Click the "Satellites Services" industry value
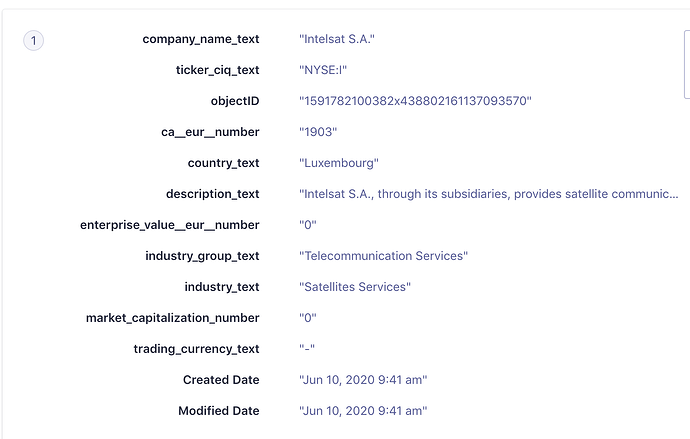The width and height of the screenshot is (690, 439). point(355,287)
